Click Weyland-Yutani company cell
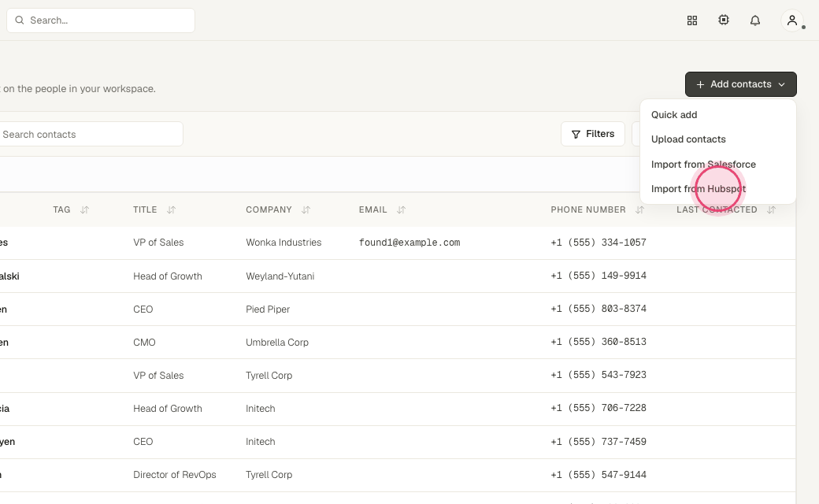Viewport: 819px width, 504px height. (280, 276)
